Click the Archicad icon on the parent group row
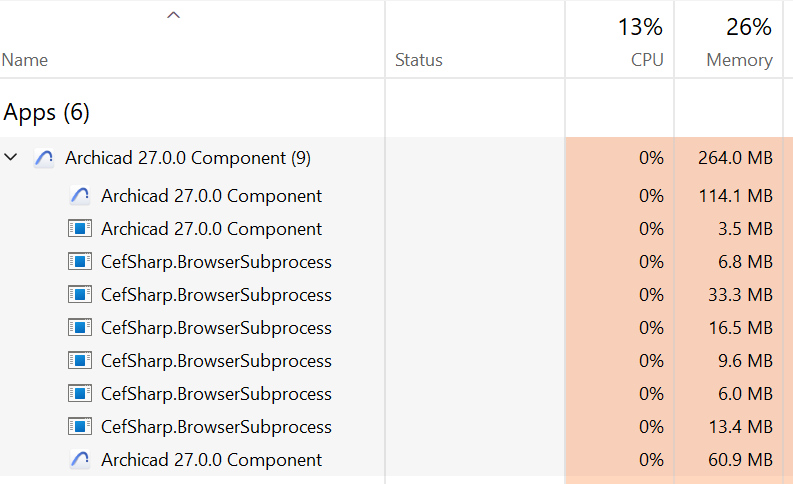Screen dimensions: 793x484 [44, 158]
